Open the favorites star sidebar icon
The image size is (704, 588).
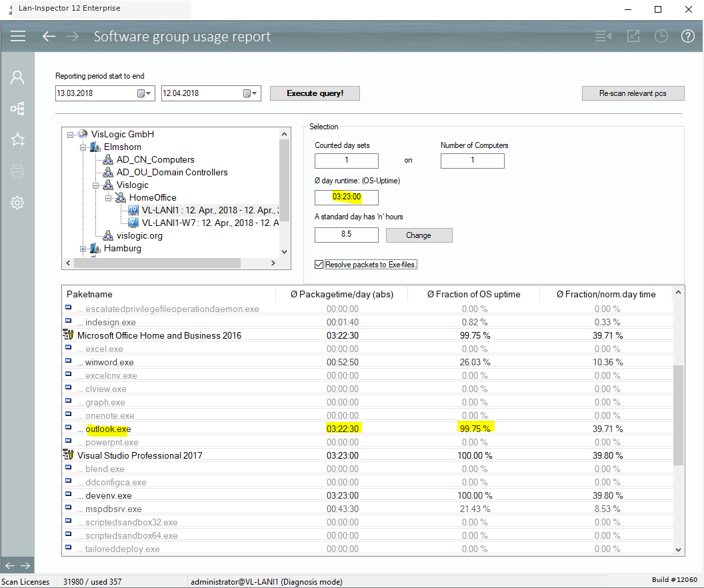[x=17, y=139]
